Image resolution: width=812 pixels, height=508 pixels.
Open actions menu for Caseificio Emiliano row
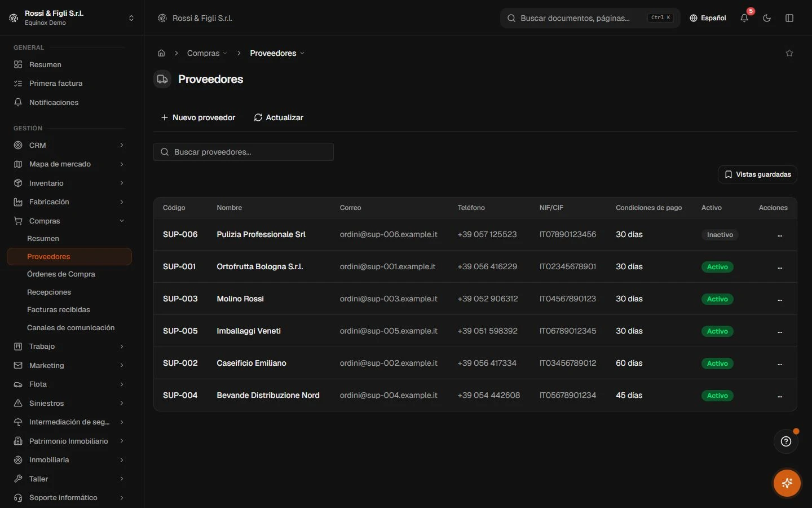click(780, 364)
